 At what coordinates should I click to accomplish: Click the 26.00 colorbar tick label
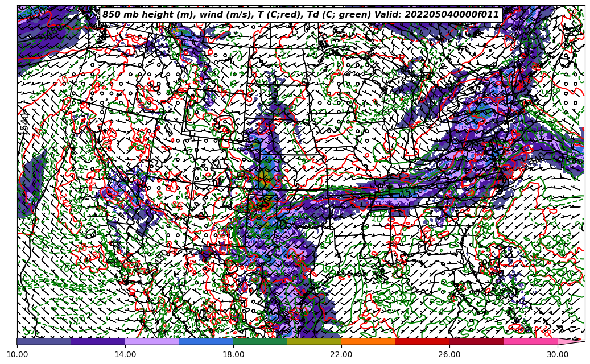449,354
